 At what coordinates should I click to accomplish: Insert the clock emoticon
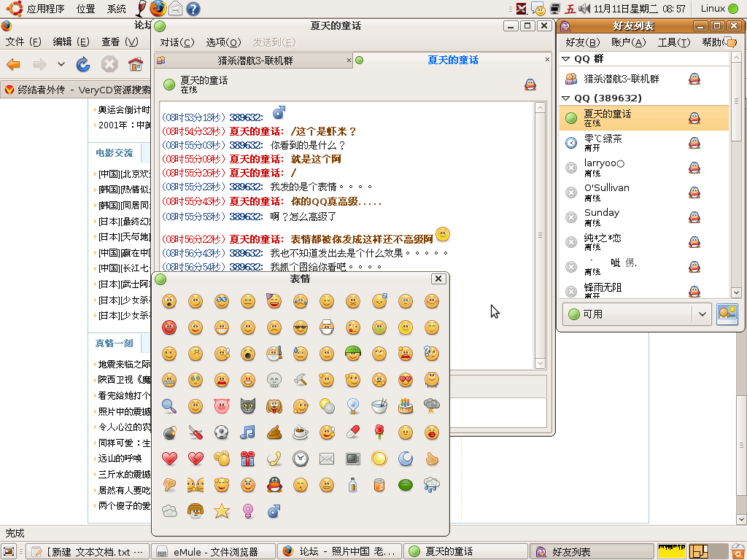pyautogui.click(x=300, y=459)
